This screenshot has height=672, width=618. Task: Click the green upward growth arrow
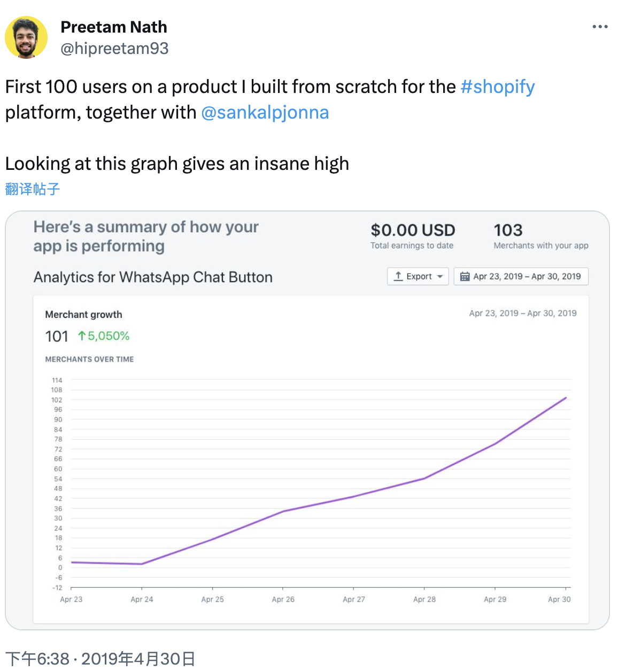pyautogui.click(x=82, y=336)
